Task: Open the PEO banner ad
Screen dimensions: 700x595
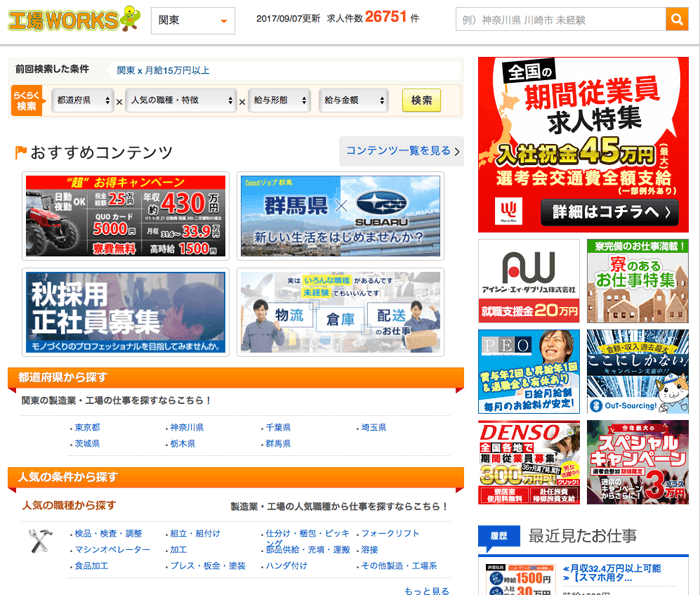Action: point(529,372)
